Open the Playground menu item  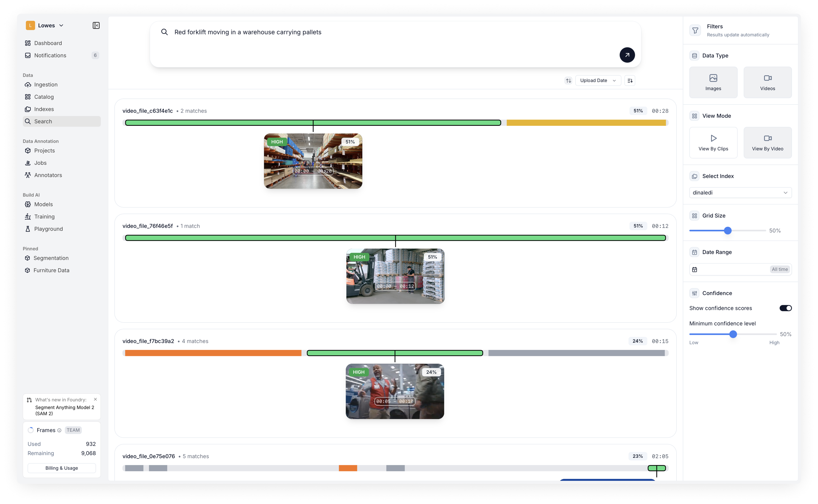tap(48, 229)
